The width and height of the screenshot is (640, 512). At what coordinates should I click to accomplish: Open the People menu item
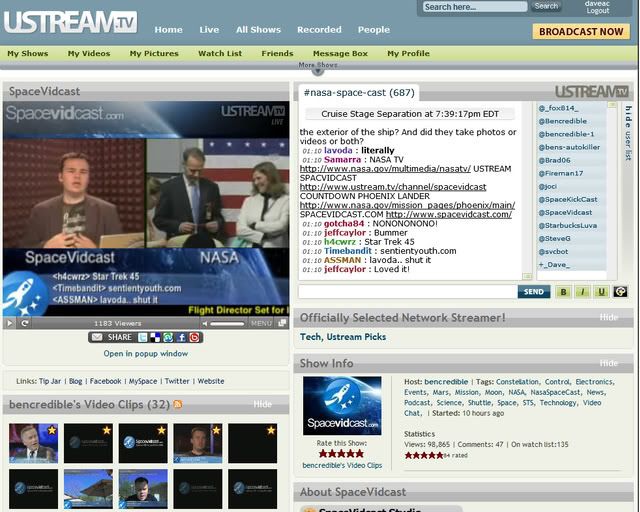point(374,30)
